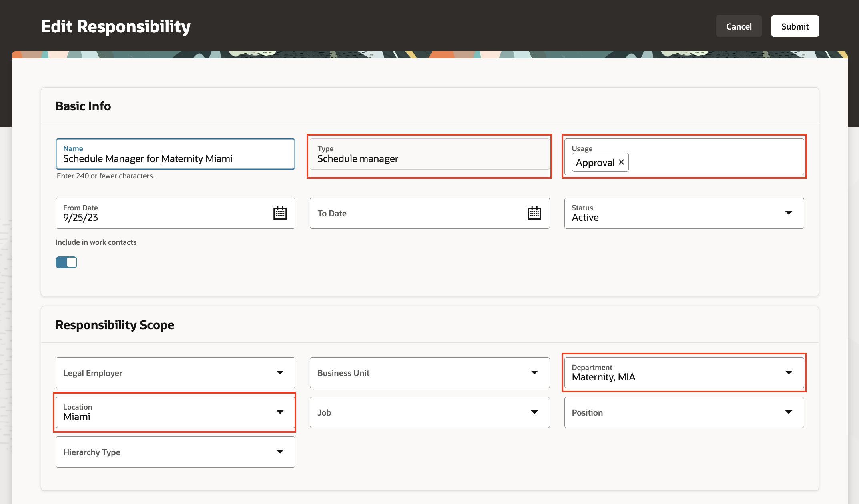The image size is (859, 504).
Task: Click the Submit button
Action: (795, 26)
